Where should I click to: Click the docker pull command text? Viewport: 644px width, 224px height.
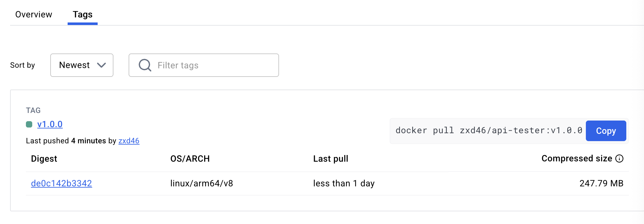[x=489, y=131]
